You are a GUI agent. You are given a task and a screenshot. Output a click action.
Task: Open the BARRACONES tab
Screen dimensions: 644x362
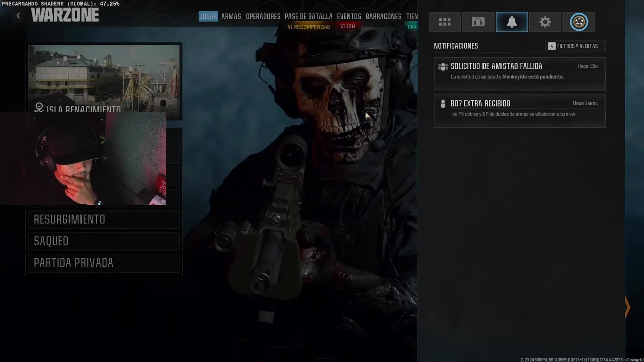coord(384,16)
